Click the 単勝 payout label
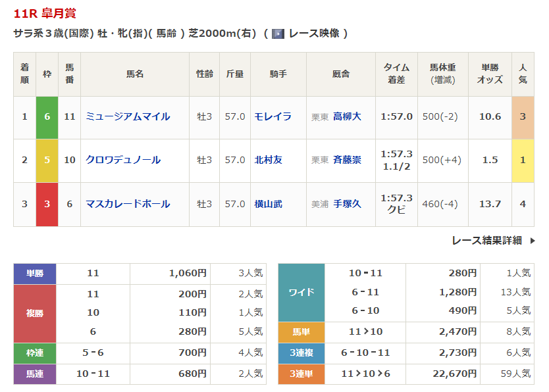 click(35, 274)
